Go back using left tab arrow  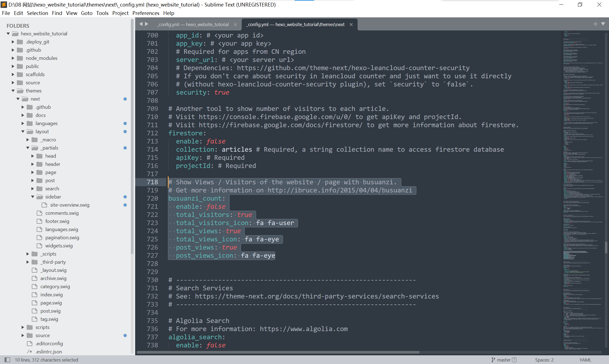click(x=141, y=24)
